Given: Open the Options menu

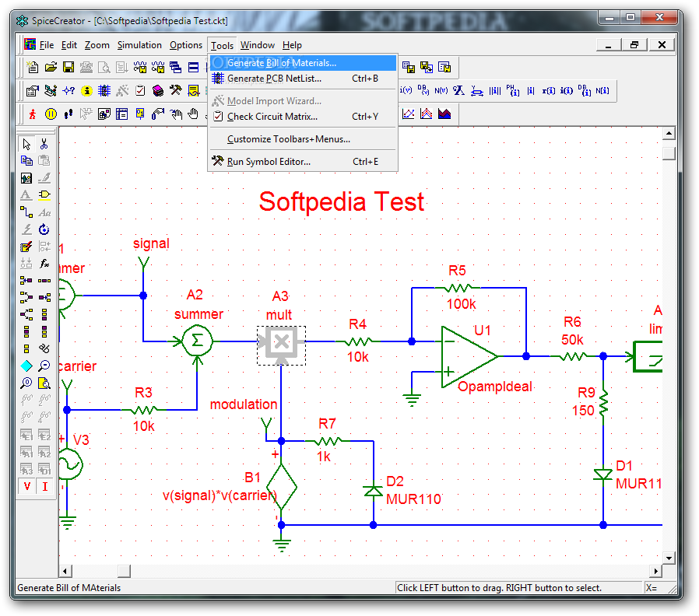Looking at the screenshot, I should [x=186, y=45].
